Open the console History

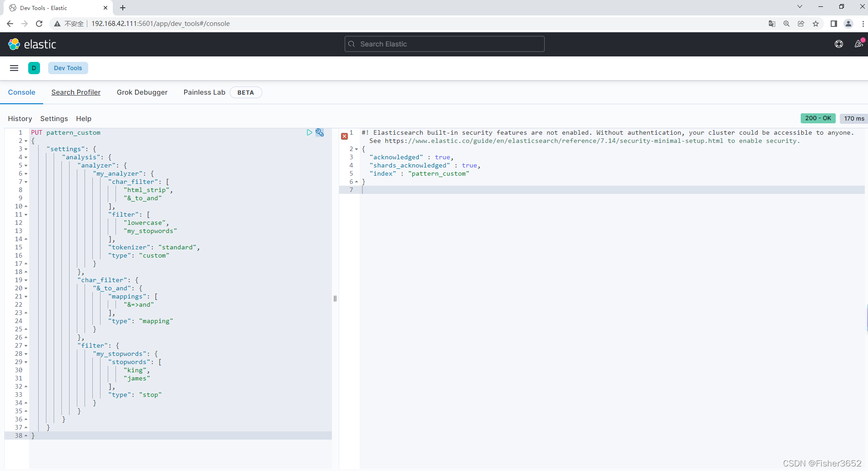click(20, 119)
